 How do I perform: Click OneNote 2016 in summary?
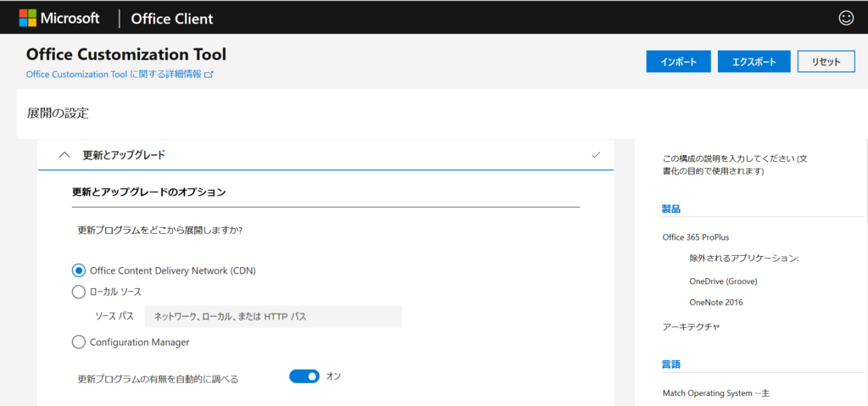click(x=715, y=303)
